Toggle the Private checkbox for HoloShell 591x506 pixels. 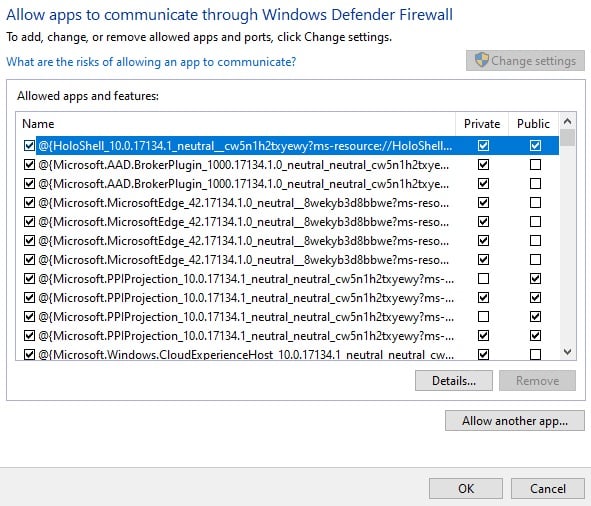(x=483, y=146)
